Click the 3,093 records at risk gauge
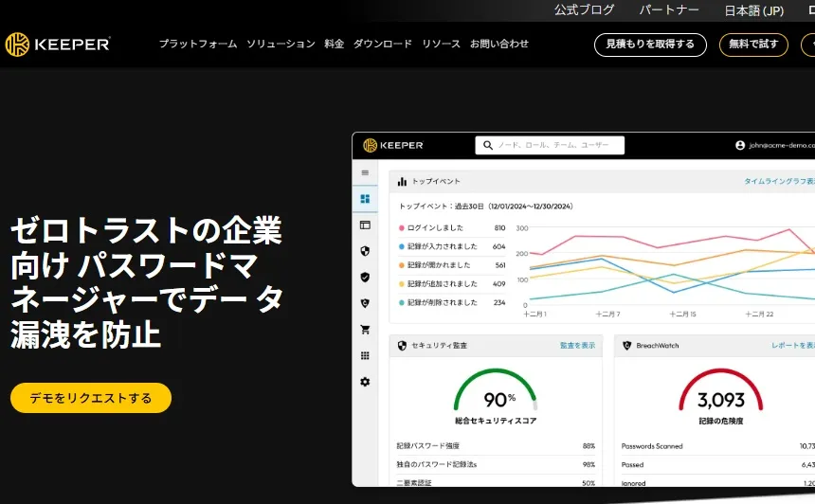This screenshot has height=504, width=815. click(x=721, y=390)
